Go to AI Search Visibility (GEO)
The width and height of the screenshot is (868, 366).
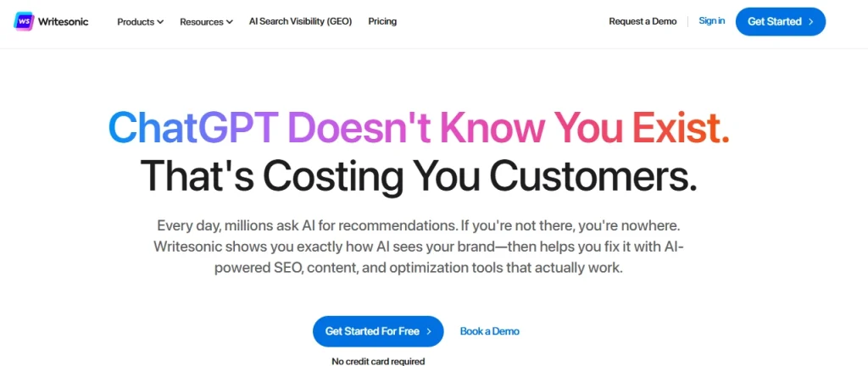pyautogui.click(x=301, y=21)
